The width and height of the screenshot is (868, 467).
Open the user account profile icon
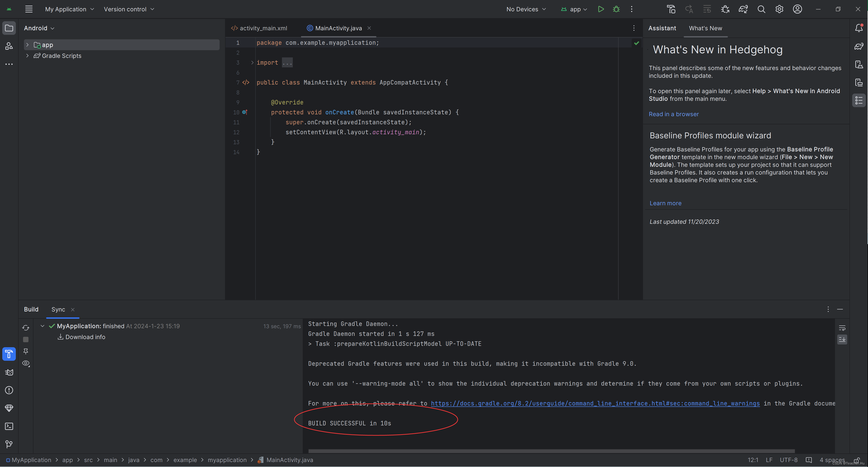click(797, 9)
